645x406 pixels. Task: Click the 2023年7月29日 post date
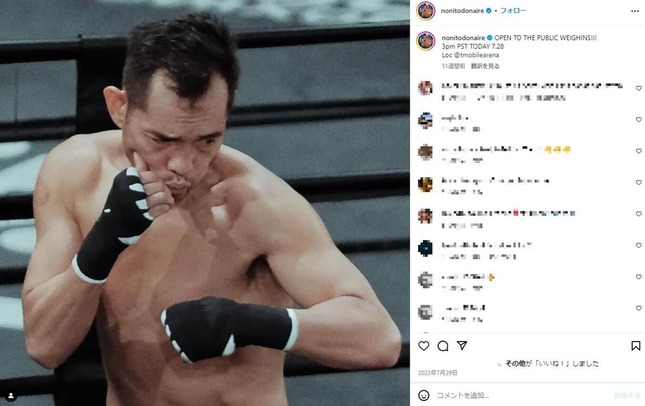point(438,373)
